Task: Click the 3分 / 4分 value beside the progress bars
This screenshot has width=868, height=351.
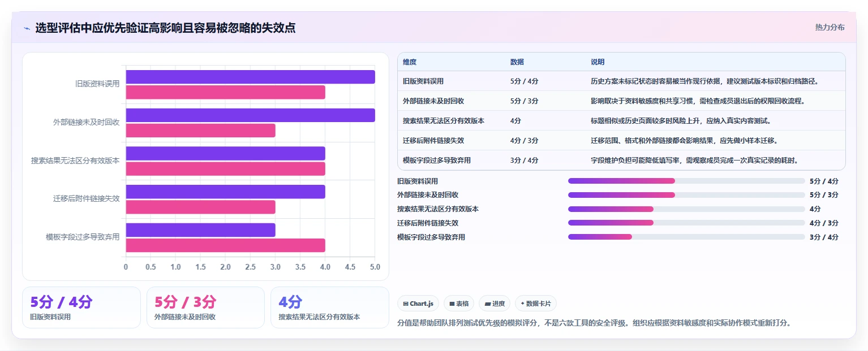Action: click(824, 237)
